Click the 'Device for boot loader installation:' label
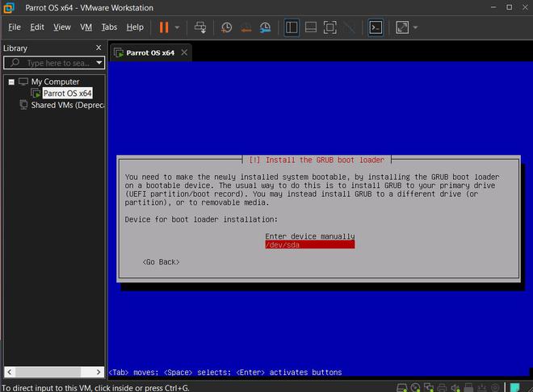The image size is (533, 392). click(201, 219)
